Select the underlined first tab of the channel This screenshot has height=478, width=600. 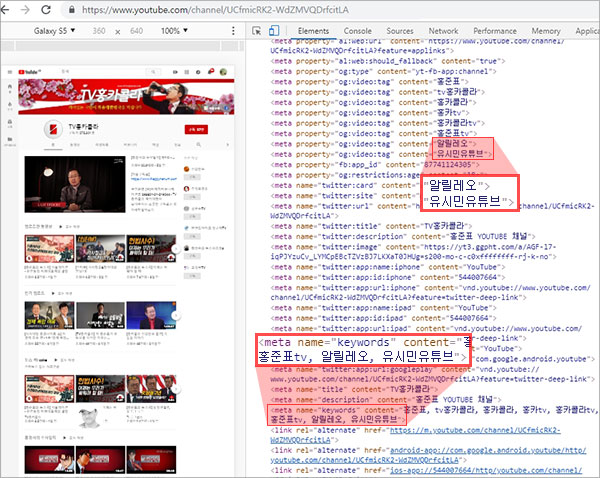click(x=53, y=145)
